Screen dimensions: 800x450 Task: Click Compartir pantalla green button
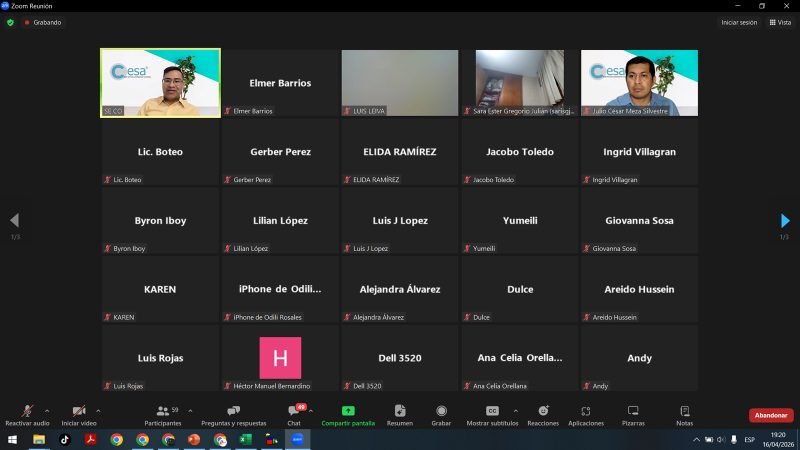coord(348,415)
